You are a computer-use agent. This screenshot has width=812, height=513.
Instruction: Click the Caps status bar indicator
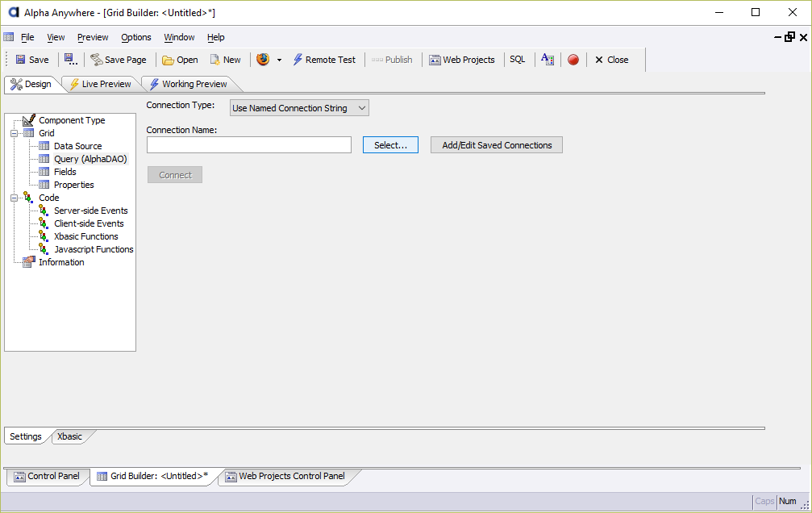(764, 501)
